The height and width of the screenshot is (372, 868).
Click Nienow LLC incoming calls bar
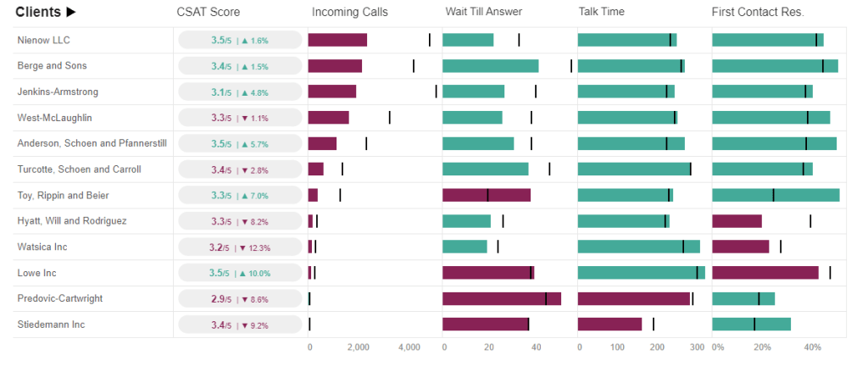(x=337, y=40)
